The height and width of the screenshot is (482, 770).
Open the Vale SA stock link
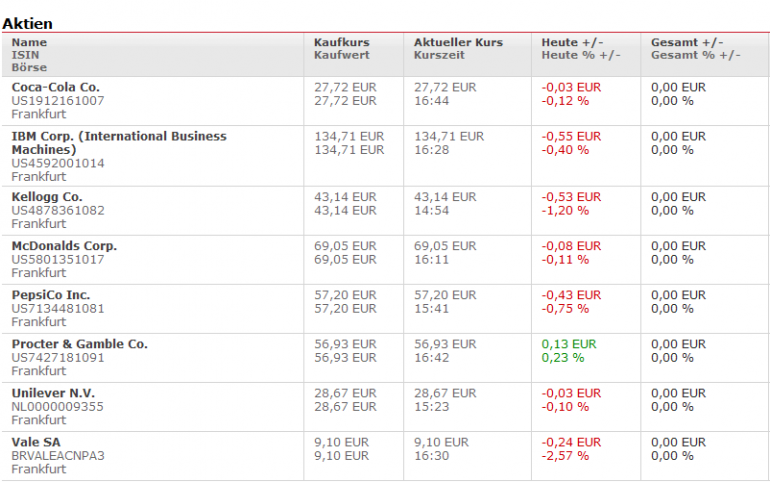click(x=36, y=443)
